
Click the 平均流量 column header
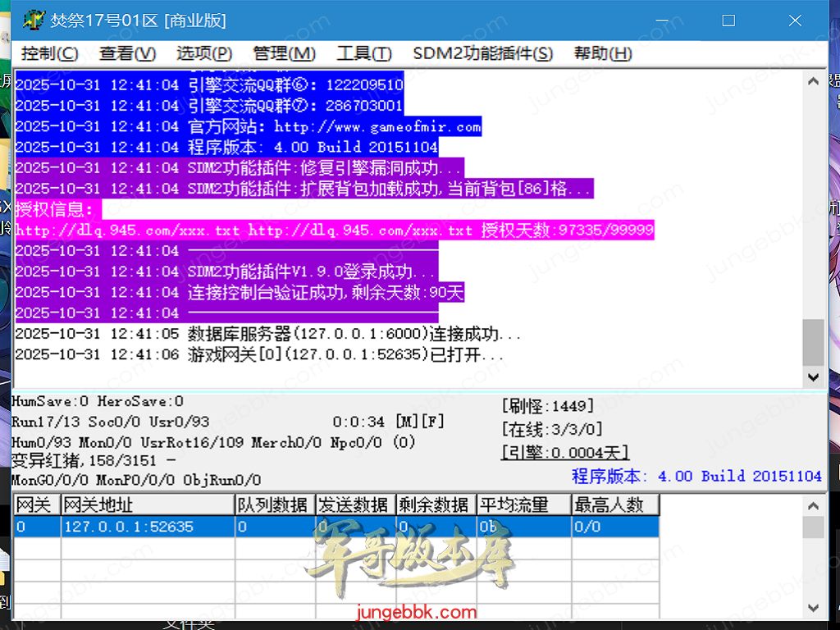pyautogui.click(x=523, y=505)
